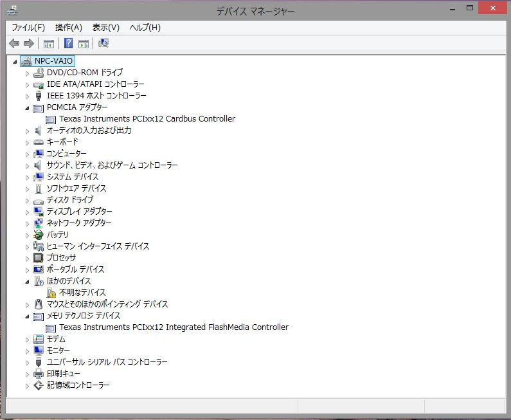Select the ディスク ドライブ label
The height and width of the screenshot is (420, 511).
pyautogui.click(x=70, y=200)
